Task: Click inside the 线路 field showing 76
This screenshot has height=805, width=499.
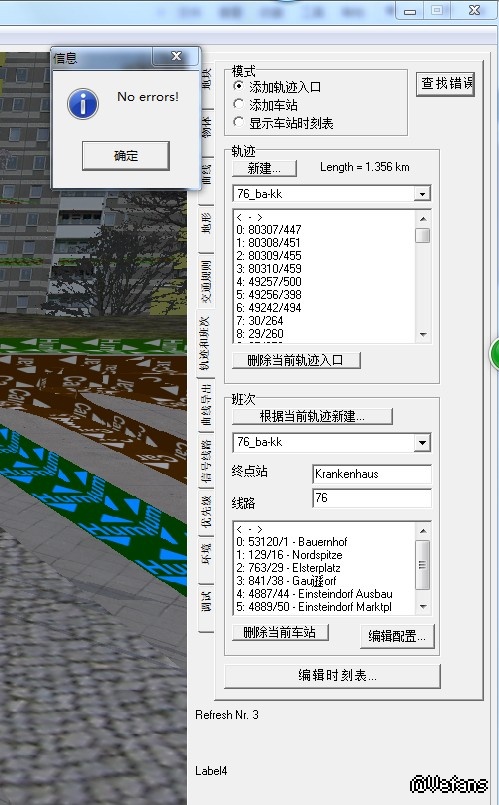Action: click(x=372, y=498)
